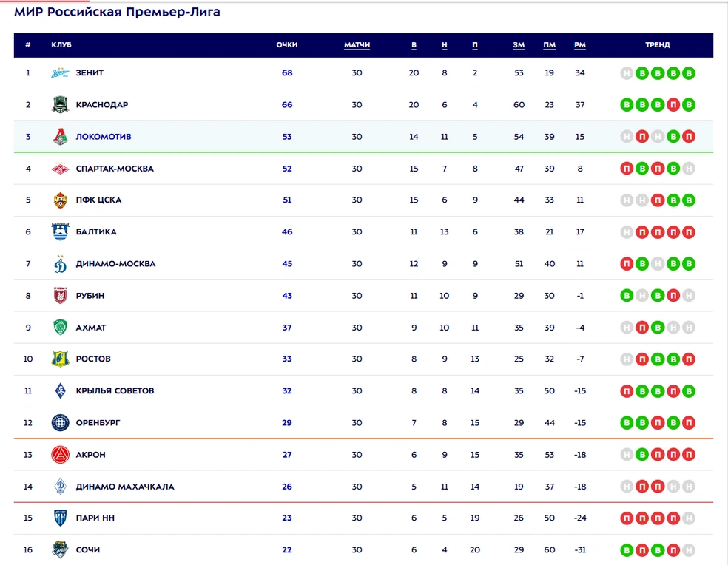
Task: Click the Baltika club logo
Action: pos(61,231)
